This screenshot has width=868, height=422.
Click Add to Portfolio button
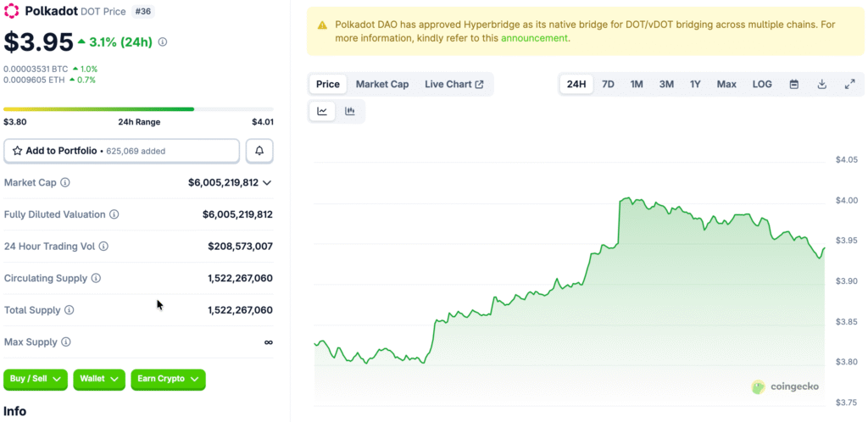click(x=122, y=151)
